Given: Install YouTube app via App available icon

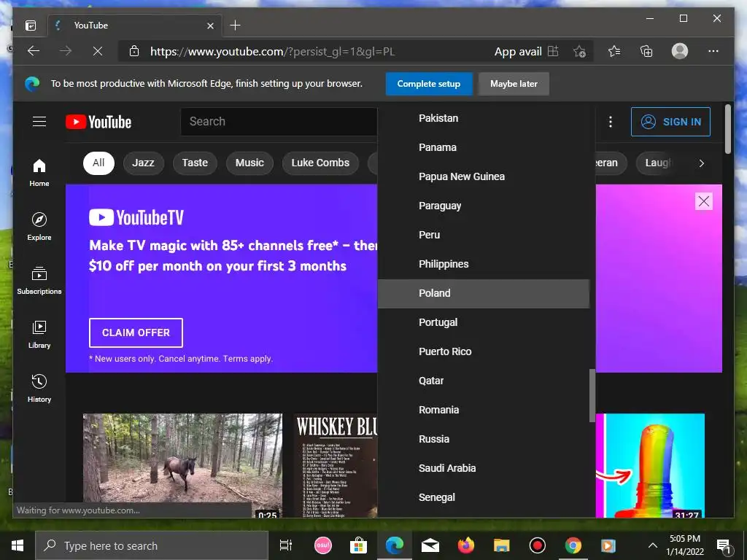Looking at the screenshot, I should coord(553,51).
